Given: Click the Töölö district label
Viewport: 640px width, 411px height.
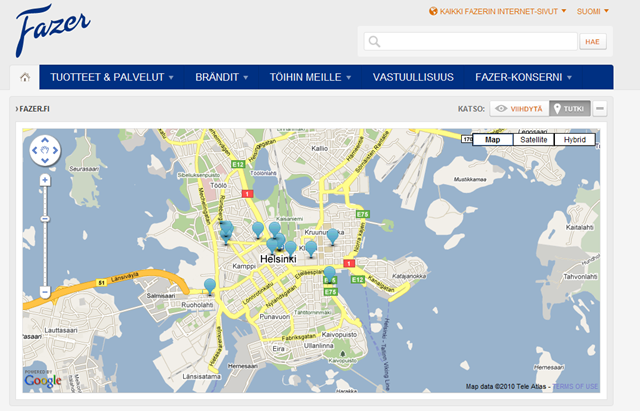Looking at the screenshot, I should [x=218, y=185].
